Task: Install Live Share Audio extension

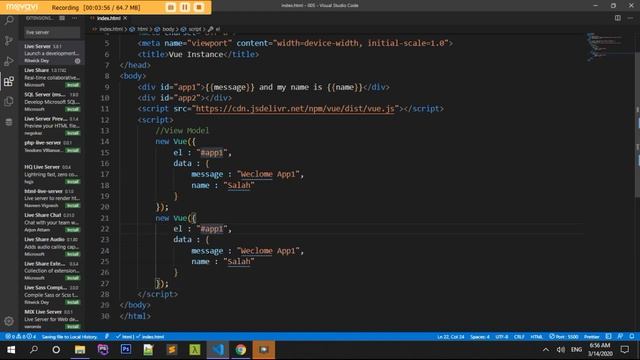Action: [73, 254]
